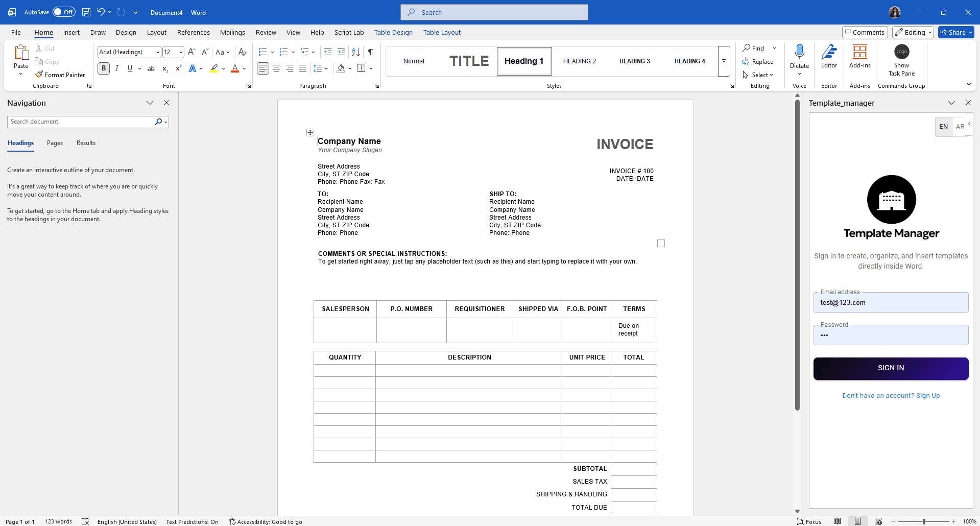Toggle Focus mode
The width and height of the screenshot is (980, 526).
(809, 521)
